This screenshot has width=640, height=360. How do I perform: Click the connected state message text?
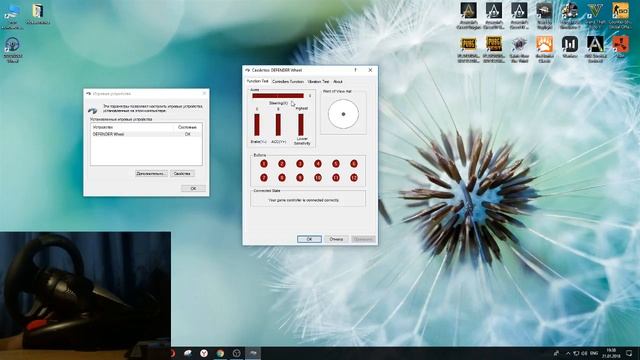click(304, 200)
